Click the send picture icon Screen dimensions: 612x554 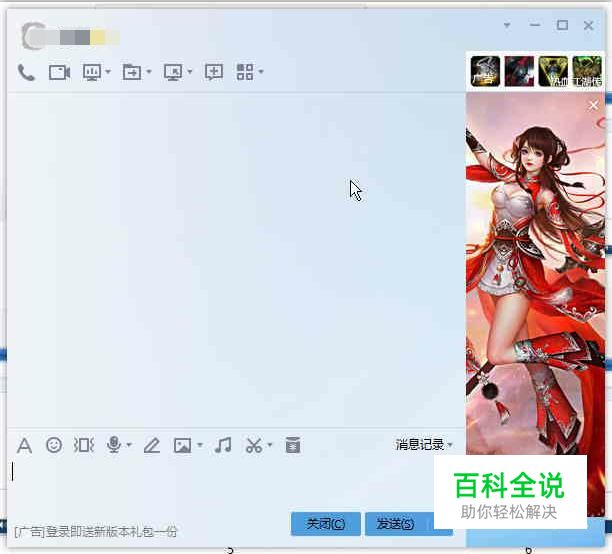182,445
